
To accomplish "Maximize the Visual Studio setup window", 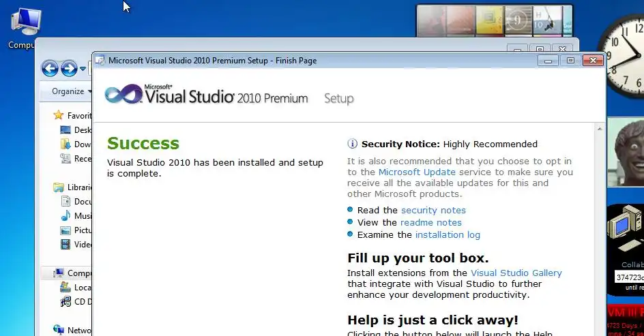I will coord(570,61).
